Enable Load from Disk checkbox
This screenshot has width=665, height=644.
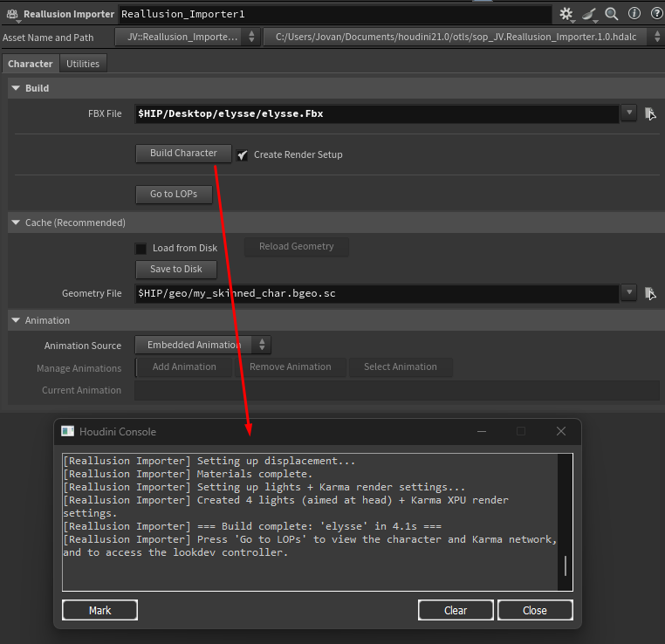[x=141, y=249]
